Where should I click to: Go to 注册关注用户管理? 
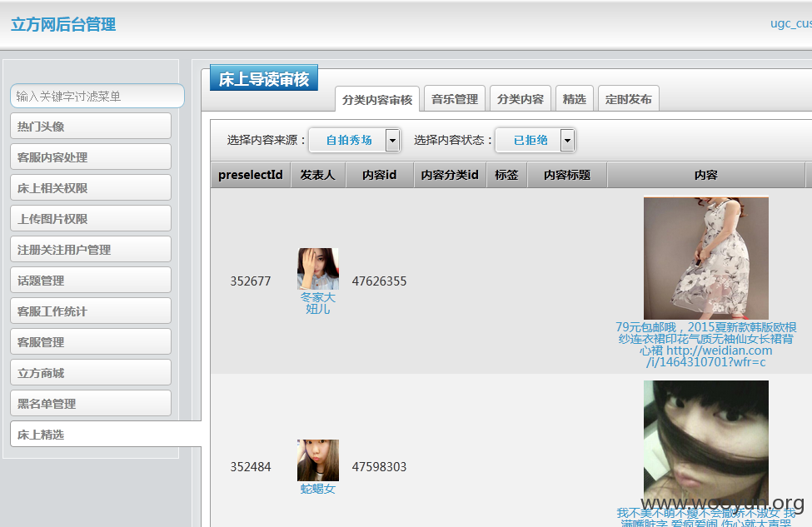coord(91,249)
